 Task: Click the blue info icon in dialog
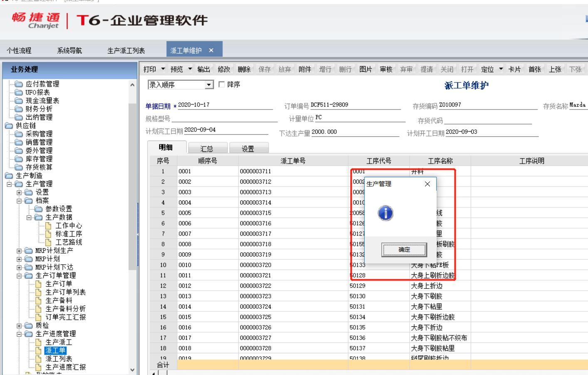(x=385, y=213)
